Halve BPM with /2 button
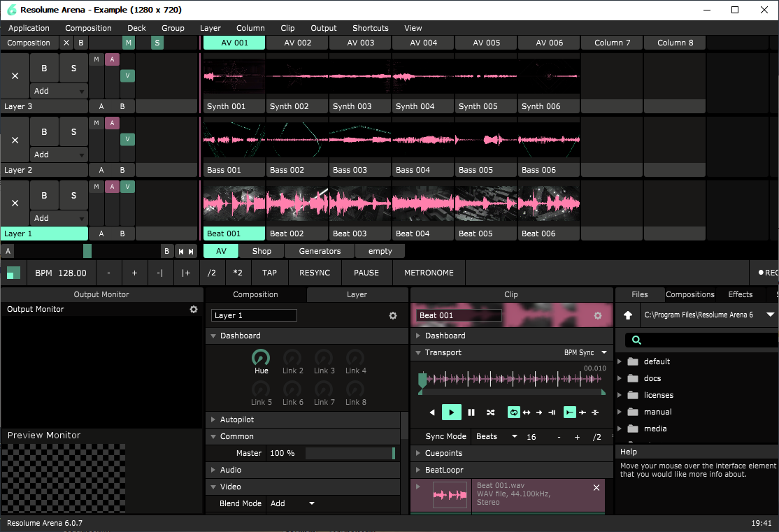This screenshot has width=779, height=532. coord(212,273)
